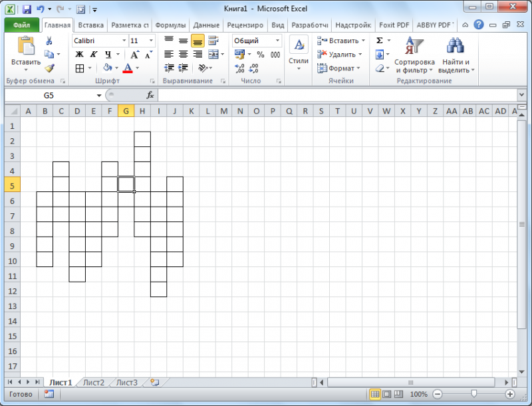Click the Save icon in quick access toolbar

(x=27, y=9)
